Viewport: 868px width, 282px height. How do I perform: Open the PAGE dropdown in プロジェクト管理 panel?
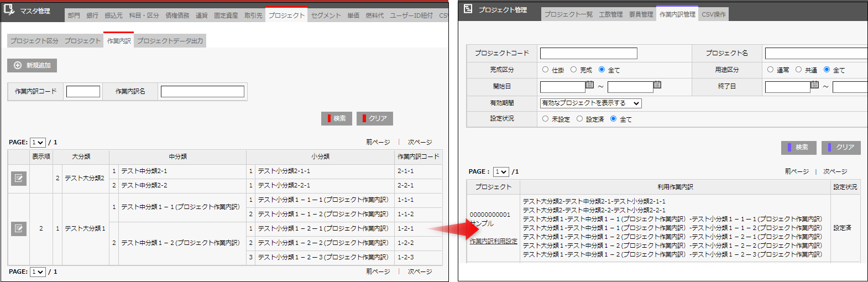click(501, 172)
